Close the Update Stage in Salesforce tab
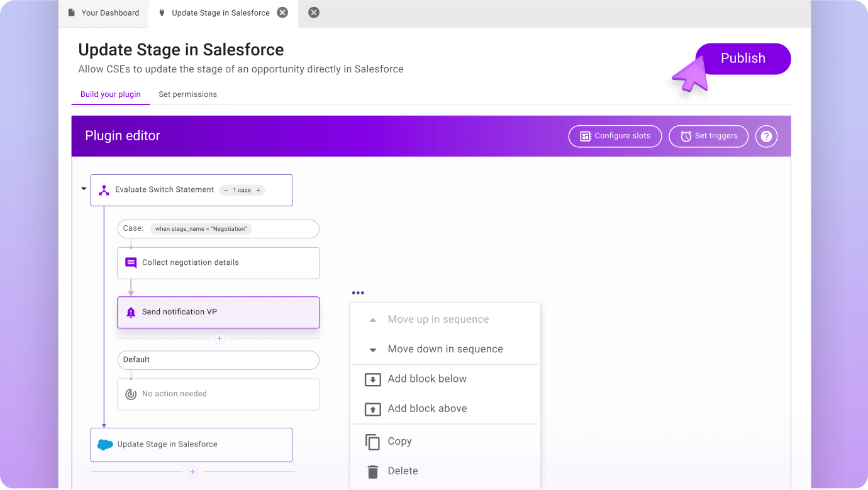This screenshot has width=868, height=490. (283, 13)
